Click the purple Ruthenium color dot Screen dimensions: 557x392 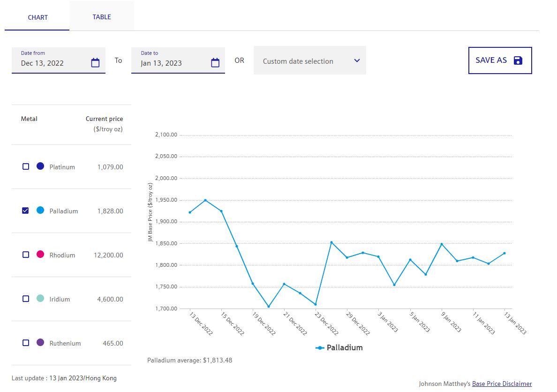point(40,342)
